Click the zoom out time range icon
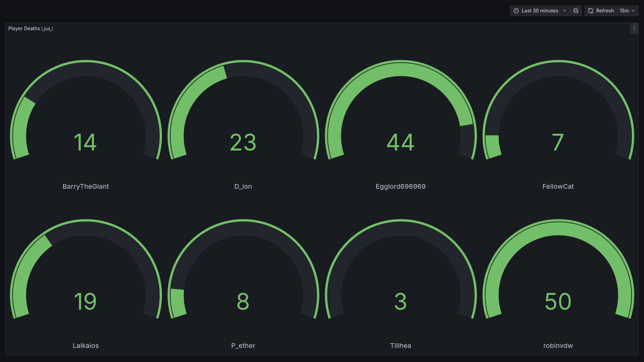This screenshot has width=644, height=362. click(576, 11)
